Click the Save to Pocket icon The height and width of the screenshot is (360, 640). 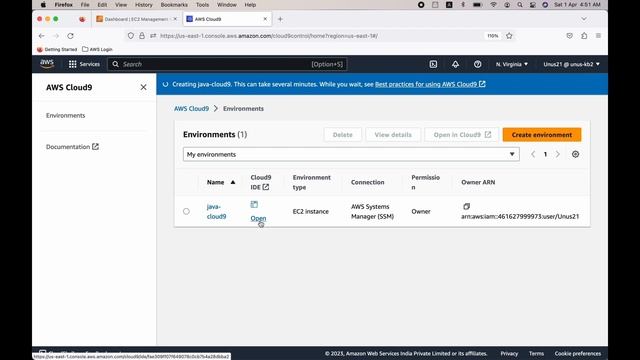click(569, 36)
